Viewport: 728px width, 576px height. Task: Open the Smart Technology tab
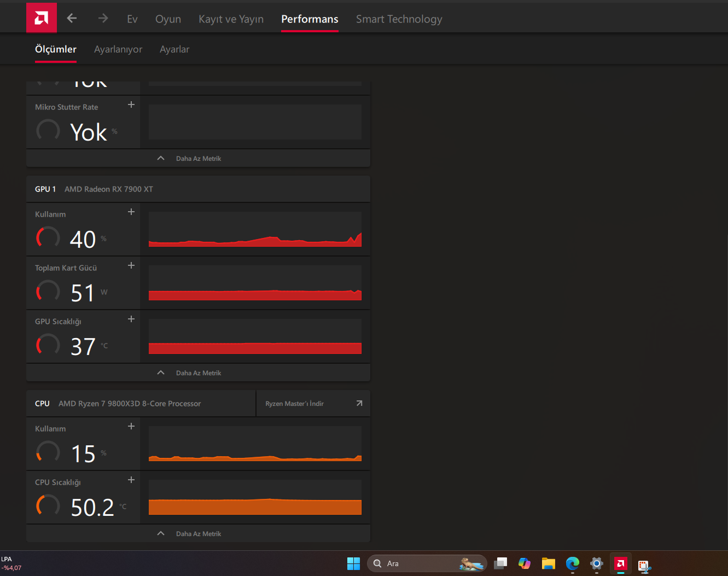pyautogui.click(x=399, y=19)
